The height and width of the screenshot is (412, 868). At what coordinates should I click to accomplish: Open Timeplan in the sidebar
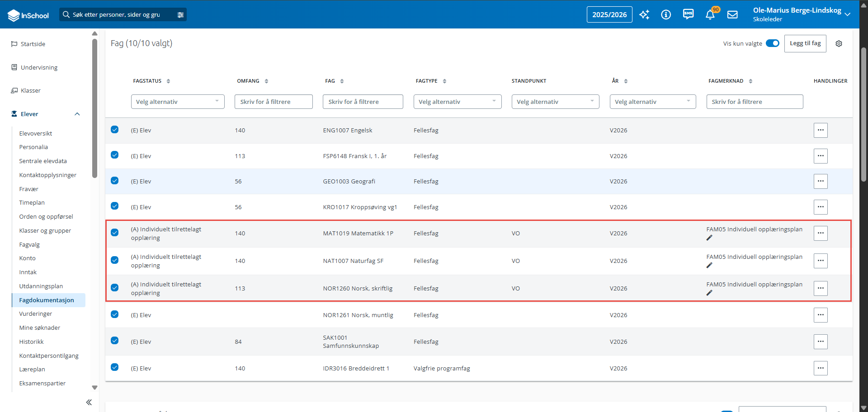tap(32, 202)
